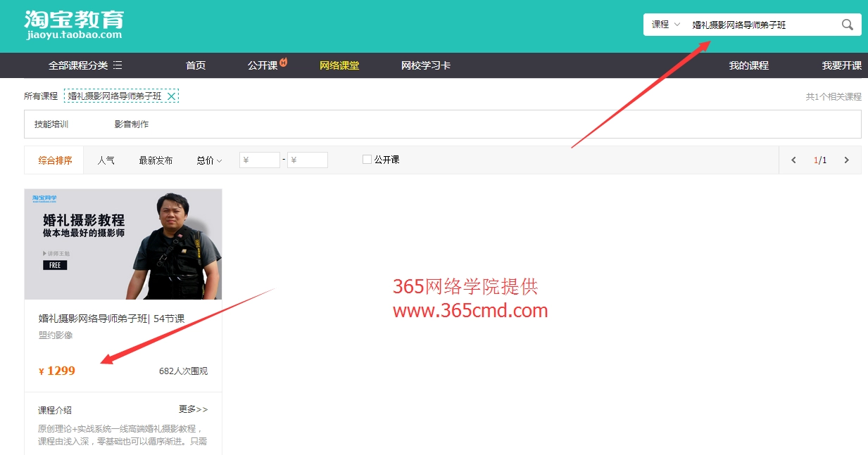This screenshot has width=868, height=455.
Task: Open 我的课程 page
Action: click(x=749, y=65)
